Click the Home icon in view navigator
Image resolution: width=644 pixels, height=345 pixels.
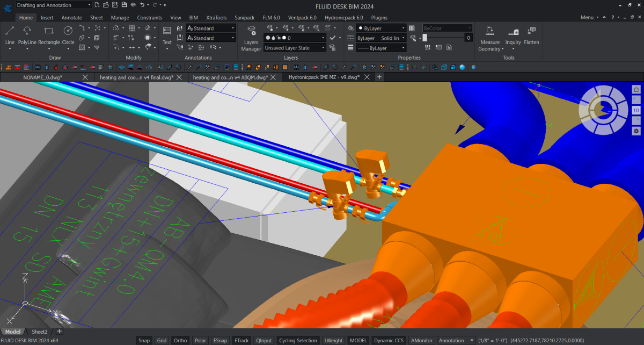tap(636, 89)
